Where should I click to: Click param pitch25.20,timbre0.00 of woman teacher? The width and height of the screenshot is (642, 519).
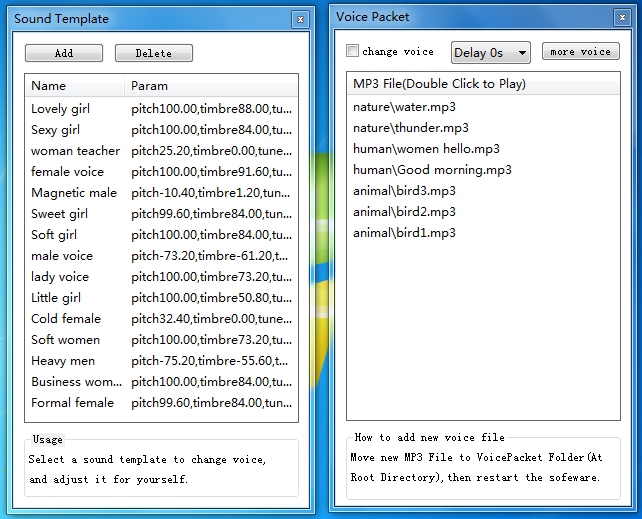(211, 151)
